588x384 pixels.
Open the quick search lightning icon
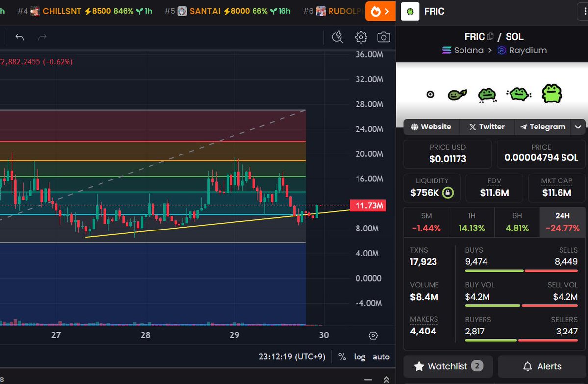[337, 37]
